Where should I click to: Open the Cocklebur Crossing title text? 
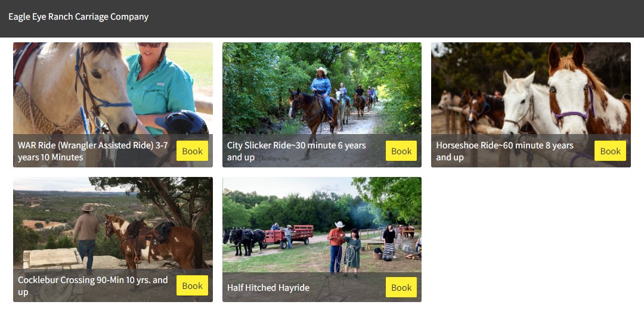click(93, 285)
